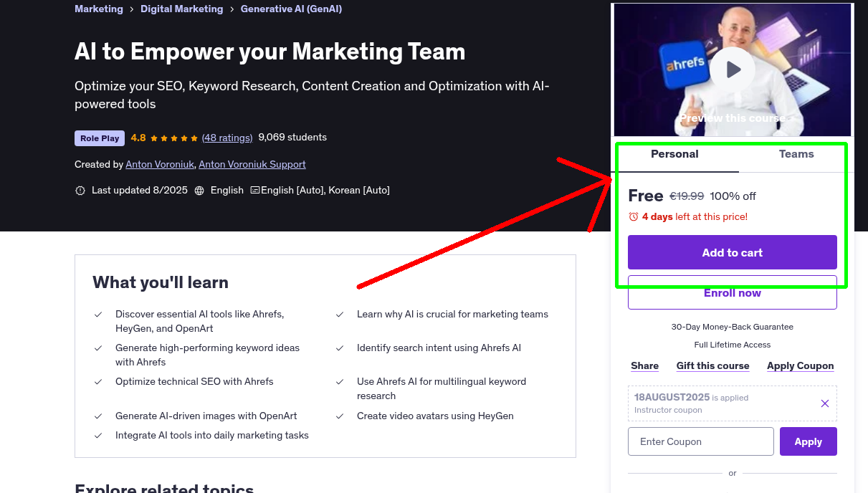
Task: Click the course title heading
Action: 270,52
